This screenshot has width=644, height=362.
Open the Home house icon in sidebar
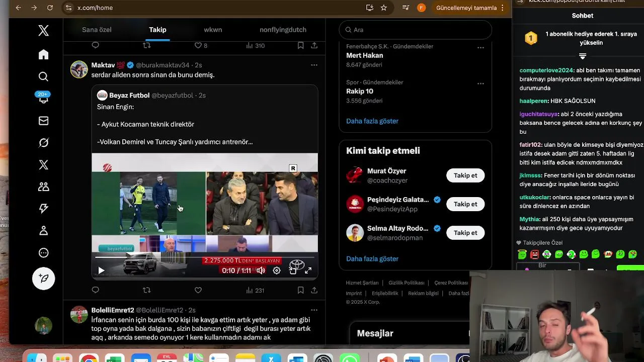[x=44, y=54]
